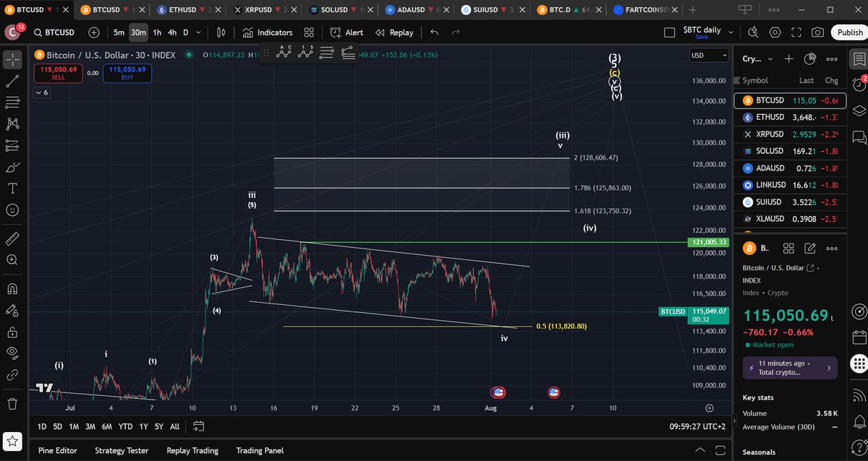
Task: Start bar Replay mode
Action: [393, 33]
